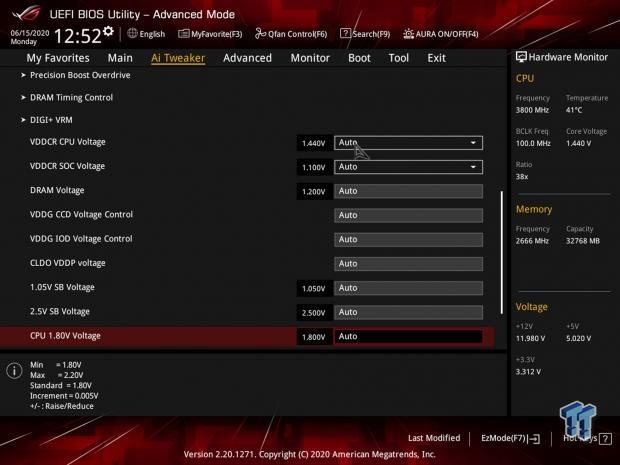Click the EzMode exit arrow icon
Screen dimensions: 620x465
pyautogui.click(x=534, y=439)
